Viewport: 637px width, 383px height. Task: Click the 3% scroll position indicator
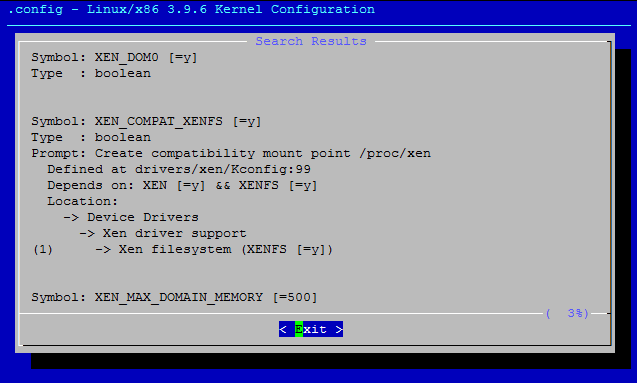(568, 313)
